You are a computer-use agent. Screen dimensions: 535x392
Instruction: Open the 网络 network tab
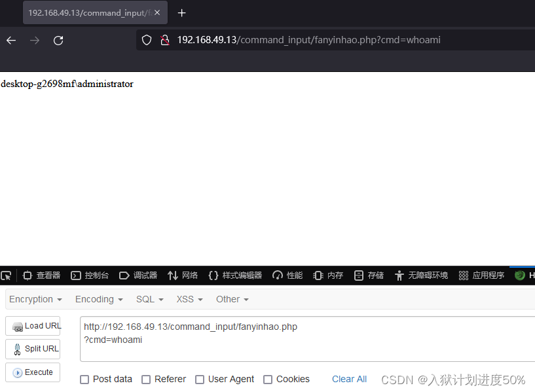pyautogui.click(x=183, y=276)
